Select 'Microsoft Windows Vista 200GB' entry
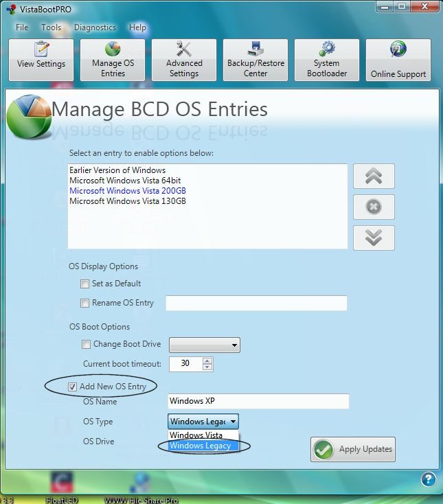Image resolution: width=443 pixels, height=504 pixels. click(x=128, y=191)
